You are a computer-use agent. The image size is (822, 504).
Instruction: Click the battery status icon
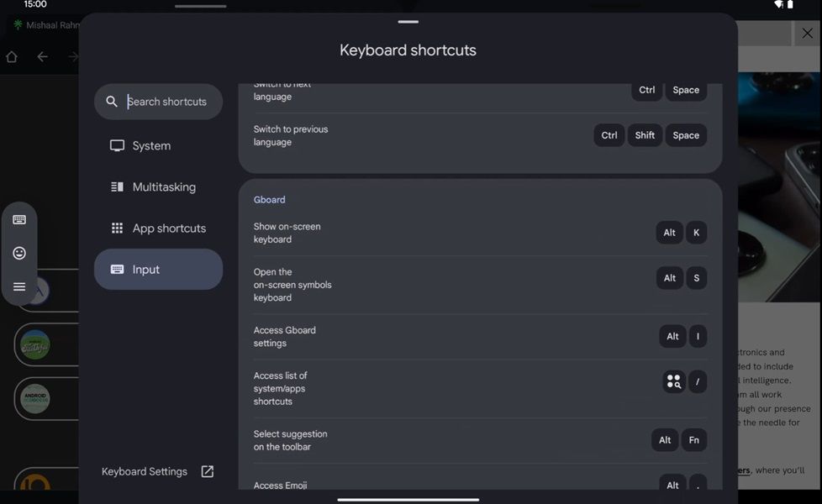(790, 4)
